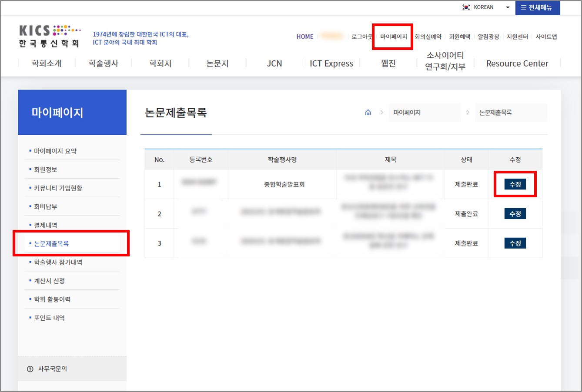Open the 학술행사 main menu
The height and width of the screenshot is (392, 582).
[104, 63]
